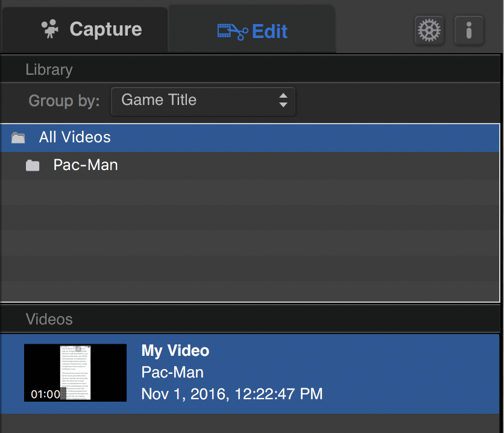Viewport: 504px width, 433px height.
Task: Click the Pac-Man folder icon
Action: (33, 165)
